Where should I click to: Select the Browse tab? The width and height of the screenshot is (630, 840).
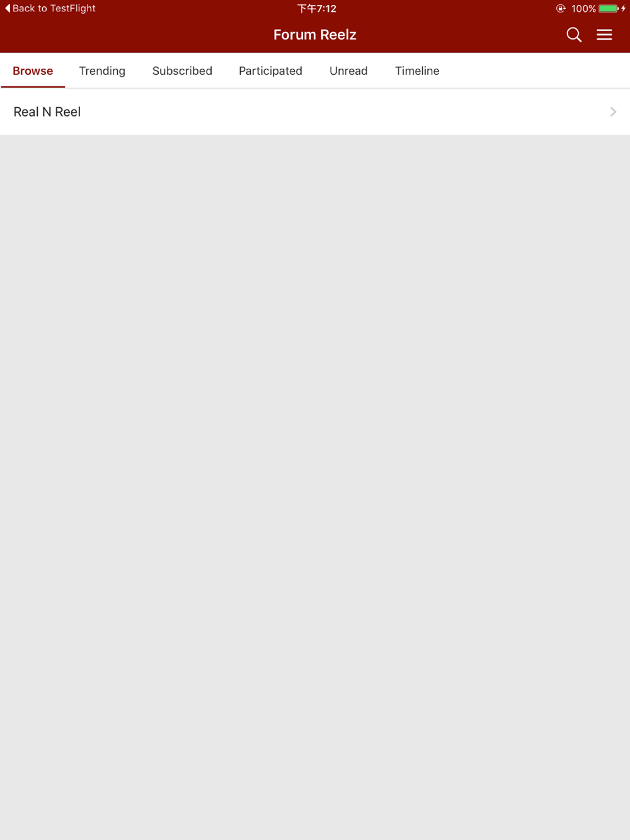[33, 71]
